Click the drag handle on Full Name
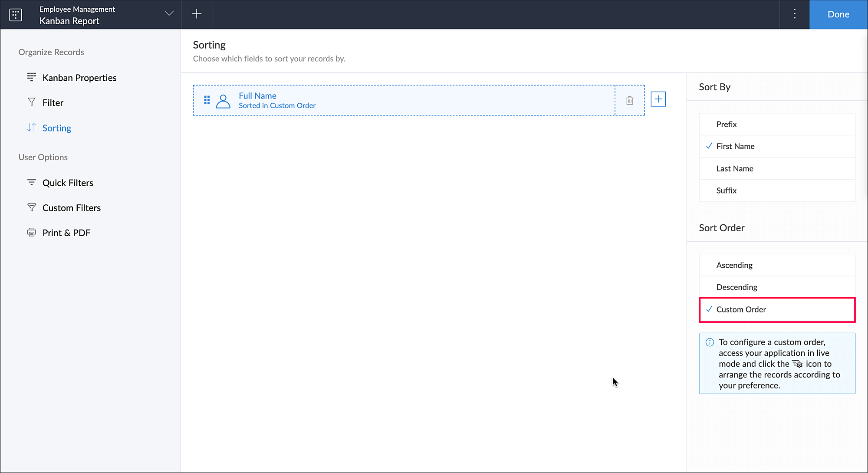The height and width of the screenshot is (473, 868). click(x=207, y=100)
